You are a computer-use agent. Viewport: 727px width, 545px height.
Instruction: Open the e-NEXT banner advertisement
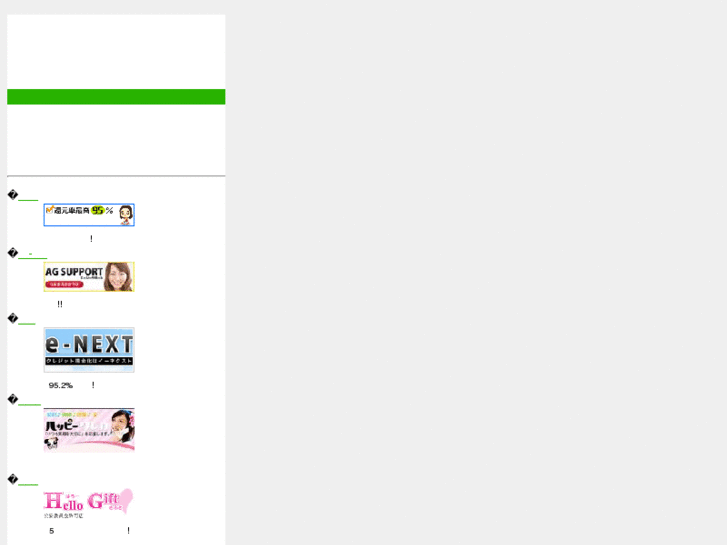[89, 350]
